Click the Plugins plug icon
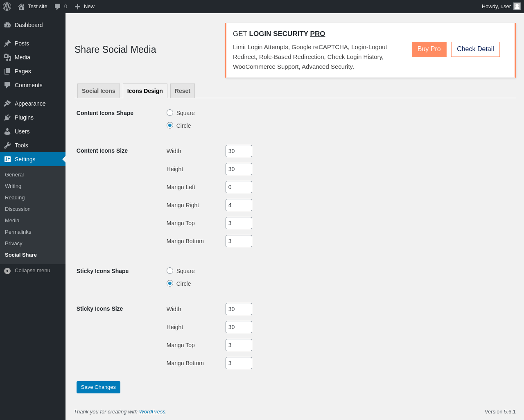The width and height of the screenshot is (524, 420). 7,117
